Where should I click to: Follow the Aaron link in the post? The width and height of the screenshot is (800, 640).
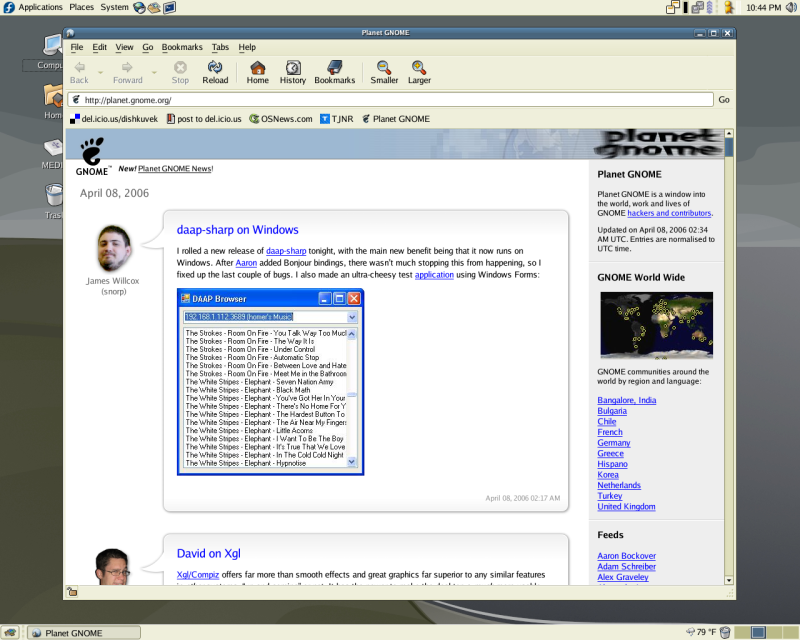point(246,263)
